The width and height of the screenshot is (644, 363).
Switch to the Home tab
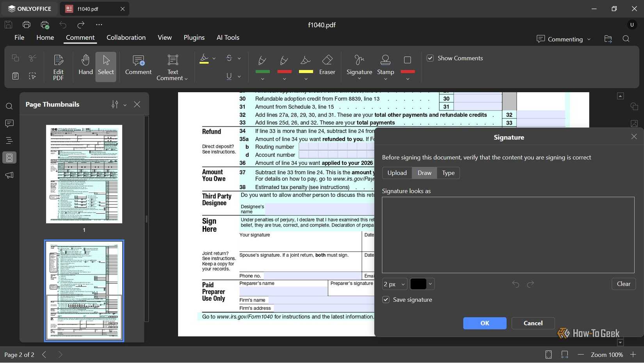click(x=45, y=38)
